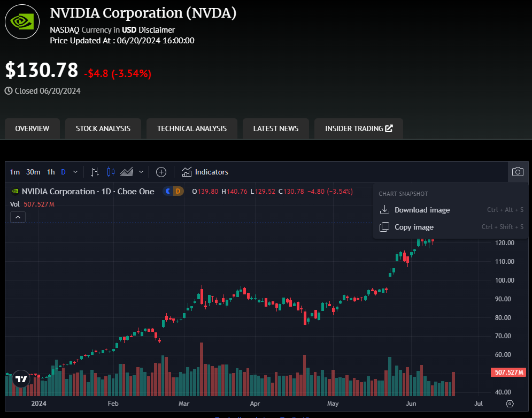Expand the time interval dropdown arrow
This screenshot has height=418, width=532.
click(x=75, y=172)
